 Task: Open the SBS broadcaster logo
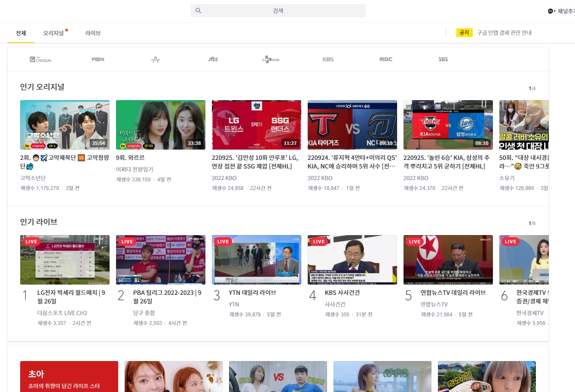443,59
